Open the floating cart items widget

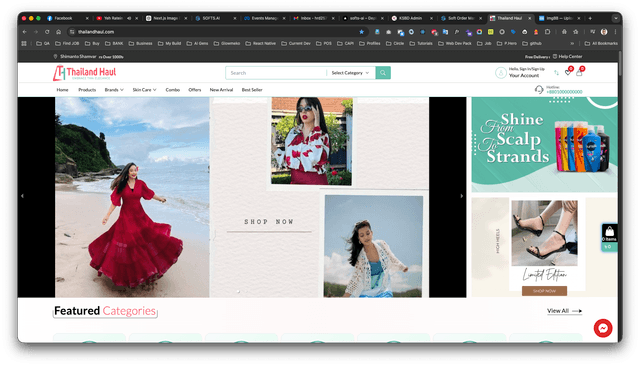click(609, 237)
